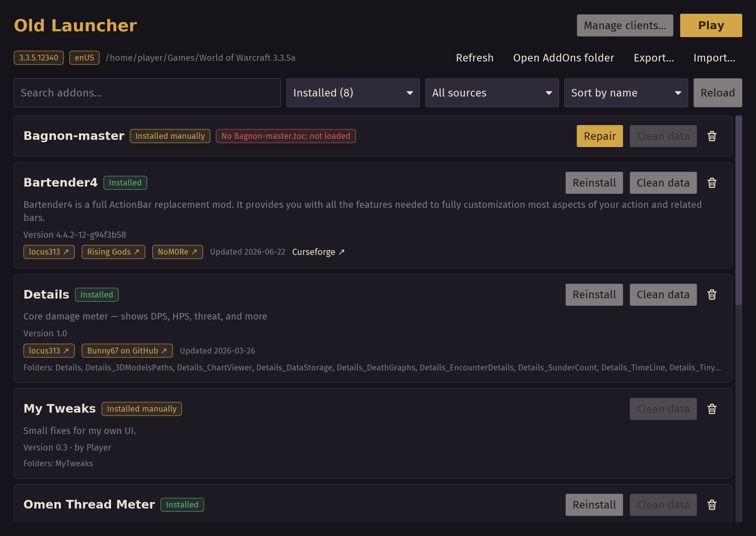Screen dimensions: 756x536
Task: Delete the Bagnon-master addon via trash icon
Action: pyautogui.click(x=712, y=136)
